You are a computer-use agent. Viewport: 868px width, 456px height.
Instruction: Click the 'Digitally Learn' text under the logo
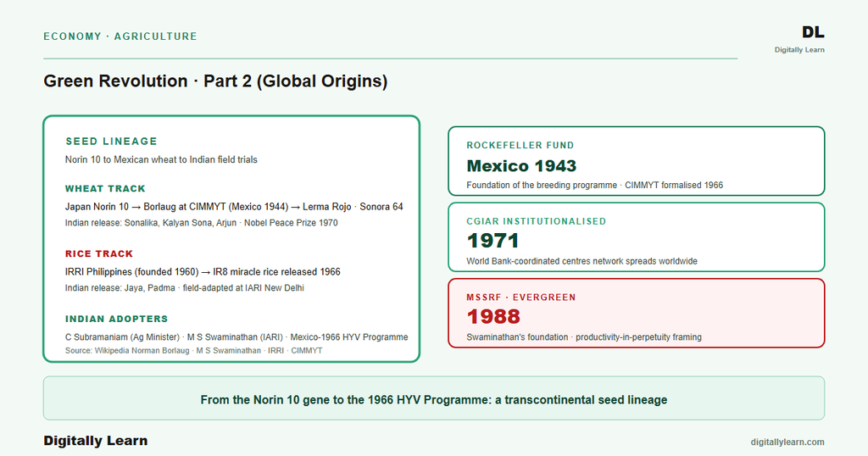[x=799, y=50]
